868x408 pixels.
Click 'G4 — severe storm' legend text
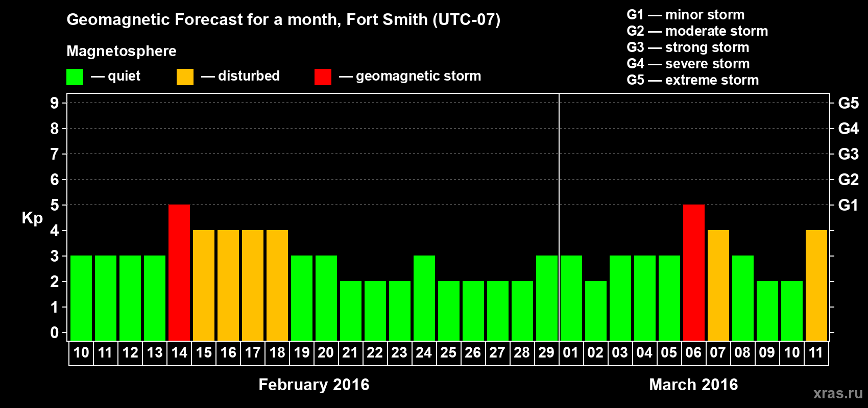[x=688, y=64]
